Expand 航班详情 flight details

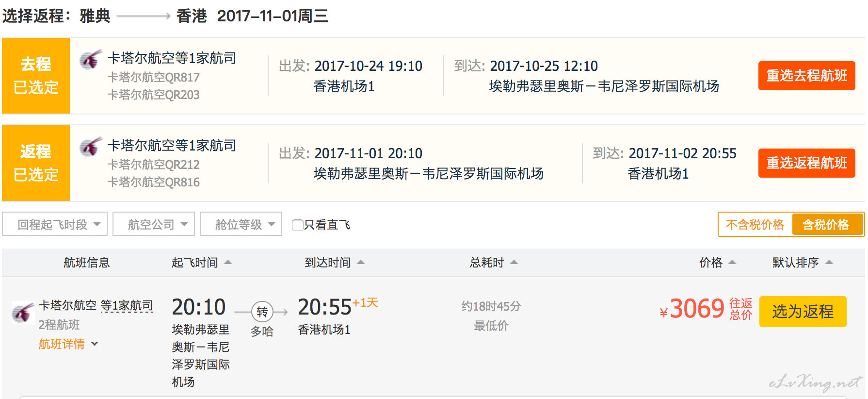[68, 344]
